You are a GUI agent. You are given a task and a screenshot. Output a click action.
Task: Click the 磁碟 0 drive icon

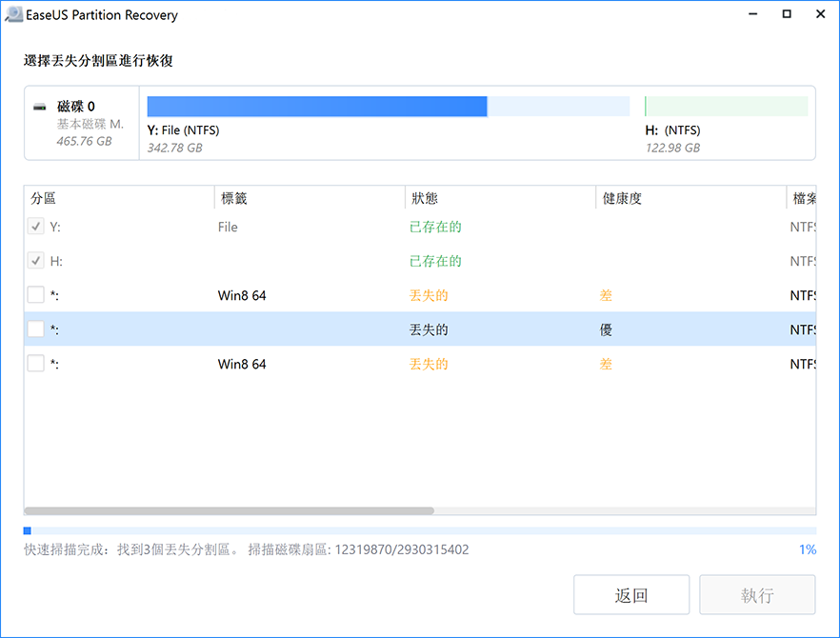40,106
